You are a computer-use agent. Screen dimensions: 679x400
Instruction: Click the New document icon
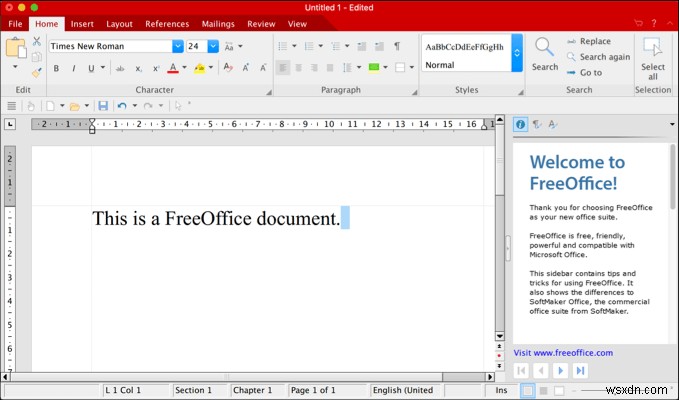pos(51,106)
